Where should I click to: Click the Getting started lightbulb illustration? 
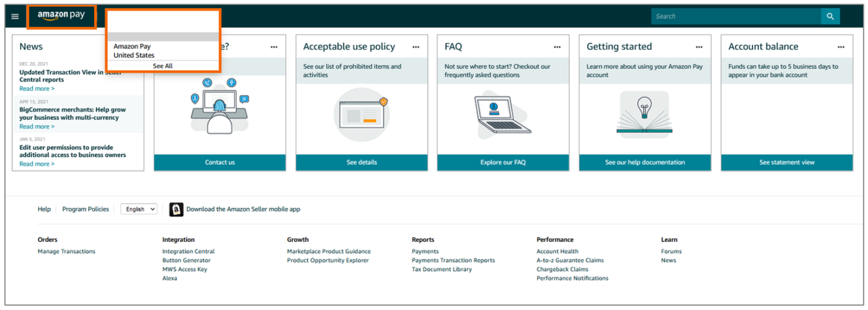click(x=644, y=114)
